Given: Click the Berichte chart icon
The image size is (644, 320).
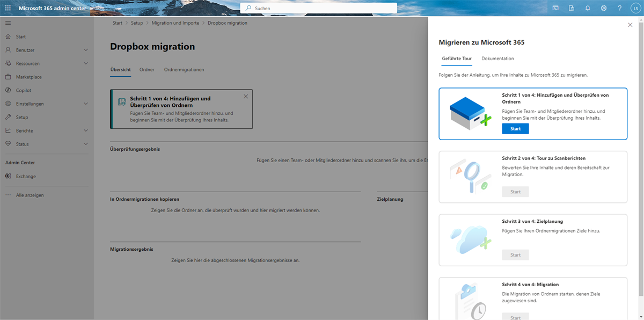Looking at the screenshot, I should pyautogui.click(x=8, y=130).
